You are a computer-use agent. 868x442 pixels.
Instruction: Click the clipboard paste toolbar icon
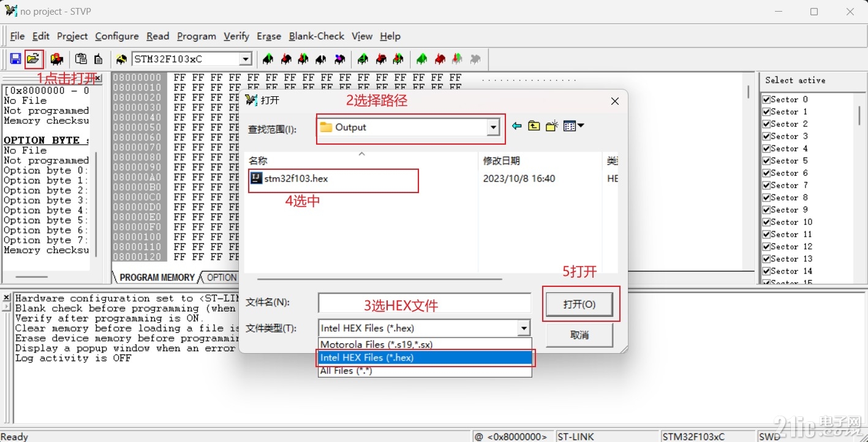click(x=81, y=59)
